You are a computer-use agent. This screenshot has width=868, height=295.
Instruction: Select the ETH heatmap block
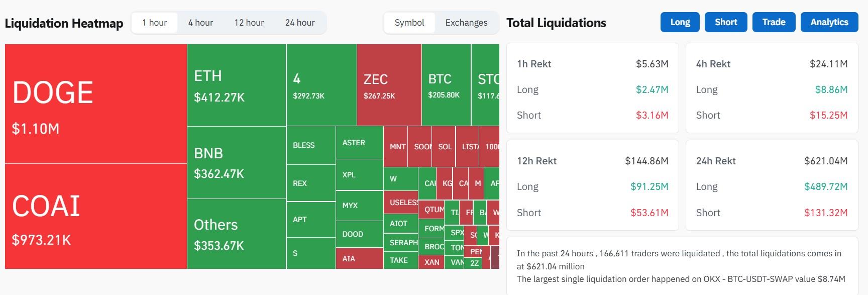pyautogui.click(x=236, y=85)
